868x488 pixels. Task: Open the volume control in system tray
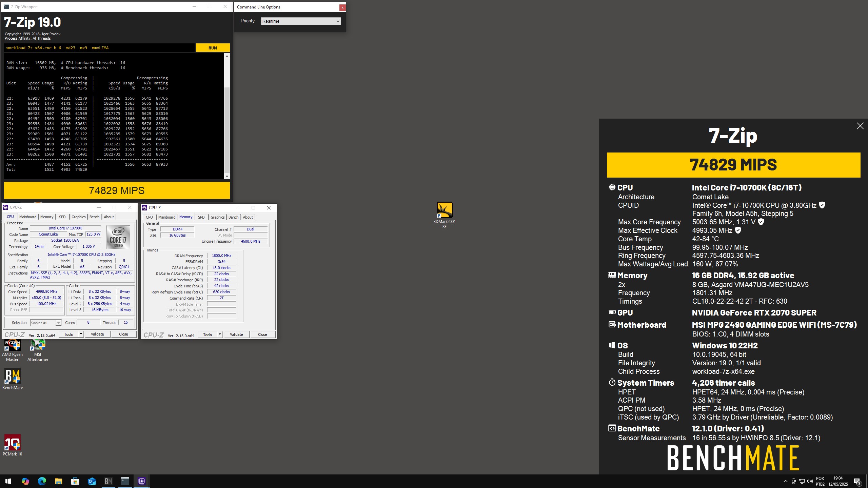[810, 481]
